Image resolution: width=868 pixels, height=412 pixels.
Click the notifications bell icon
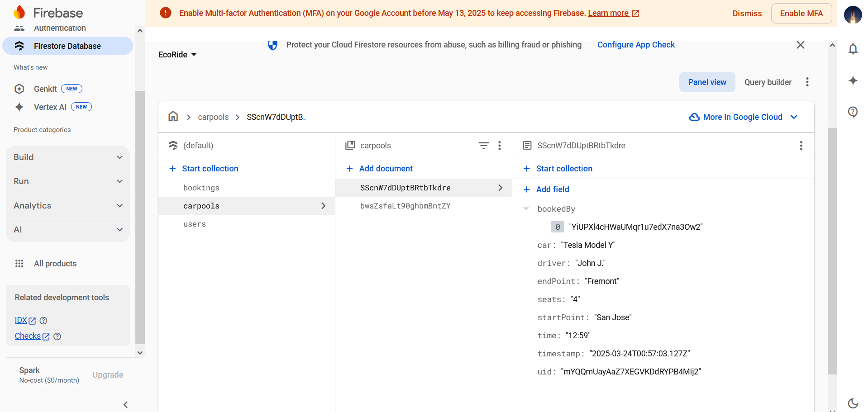point(853,49)
